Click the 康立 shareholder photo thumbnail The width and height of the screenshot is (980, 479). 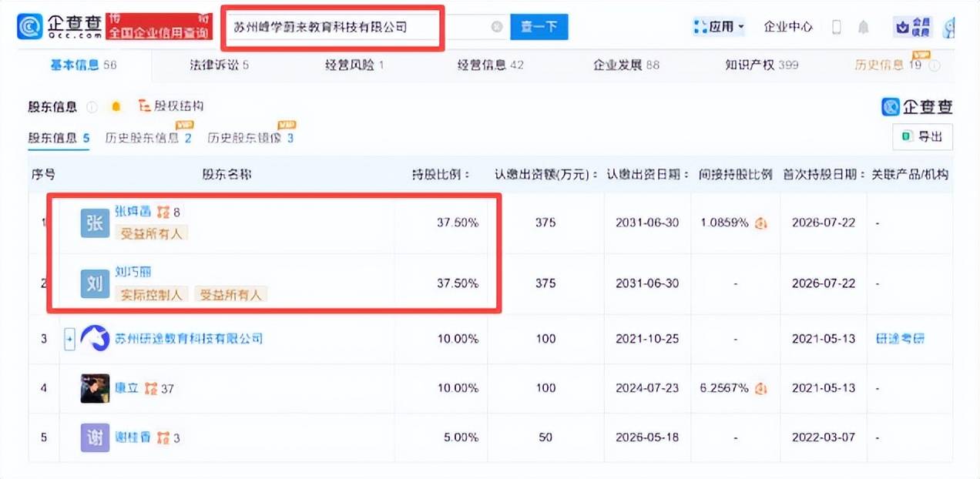(95, 388)
